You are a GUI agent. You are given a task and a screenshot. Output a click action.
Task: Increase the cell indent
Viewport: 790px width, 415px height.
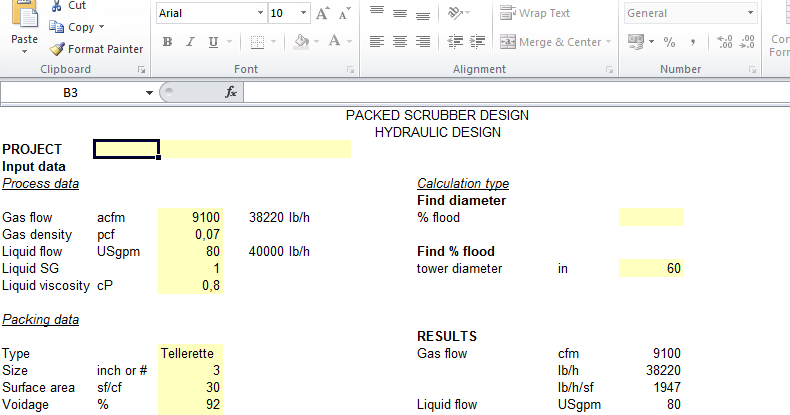pos(477,42)
